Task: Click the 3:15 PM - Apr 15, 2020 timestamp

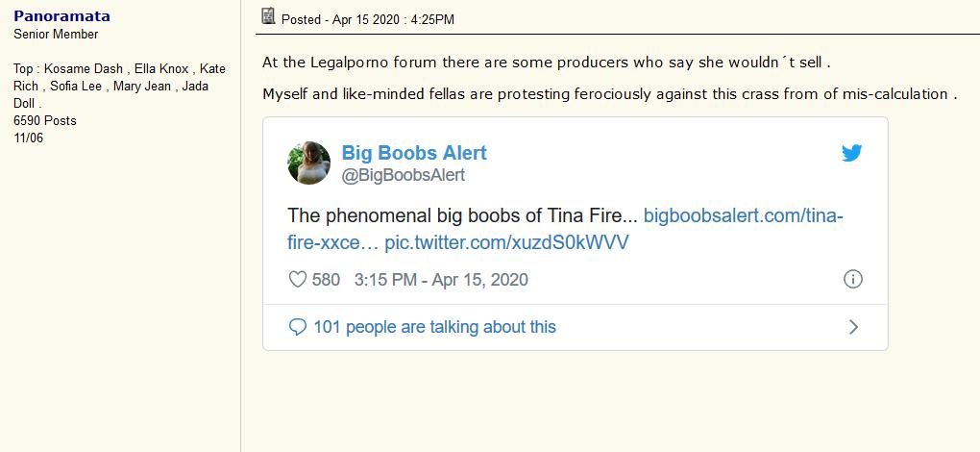Action: (441, 280)
